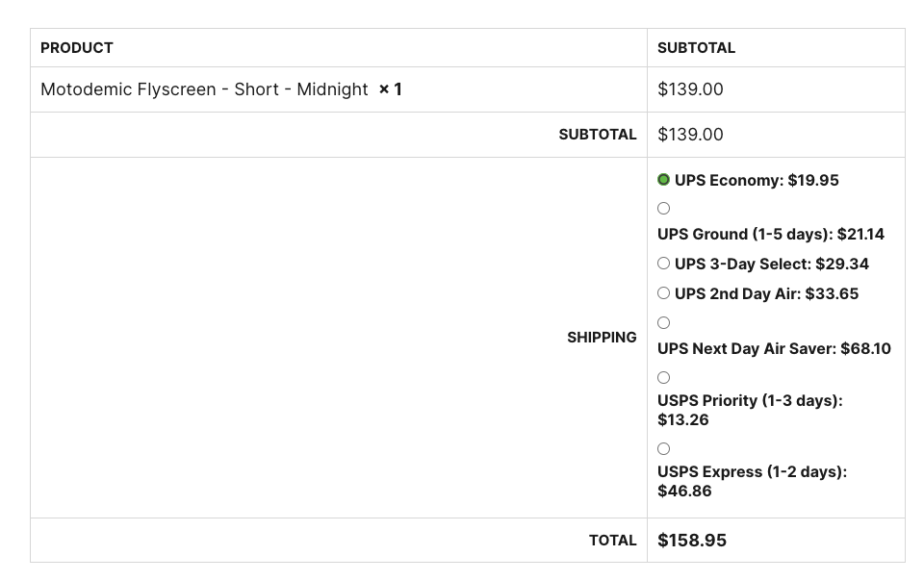Click the Motodemic Flyscreen product name
Screen dimensions: 924x581
tap(154, 88)
